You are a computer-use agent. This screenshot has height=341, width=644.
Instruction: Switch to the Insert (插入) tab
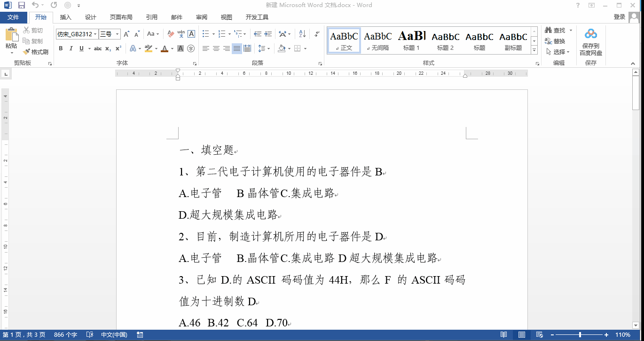pyautogui.click(x=66, y=17)
